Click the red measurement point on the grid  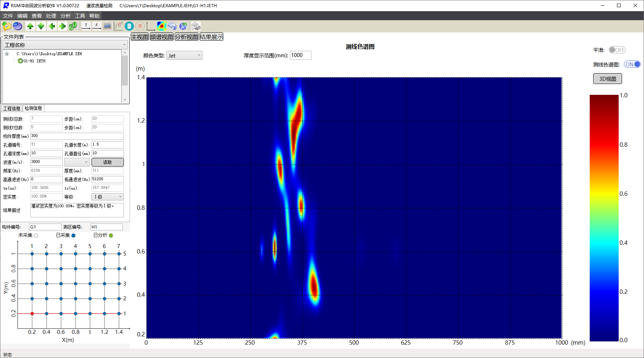pos(32,314)
